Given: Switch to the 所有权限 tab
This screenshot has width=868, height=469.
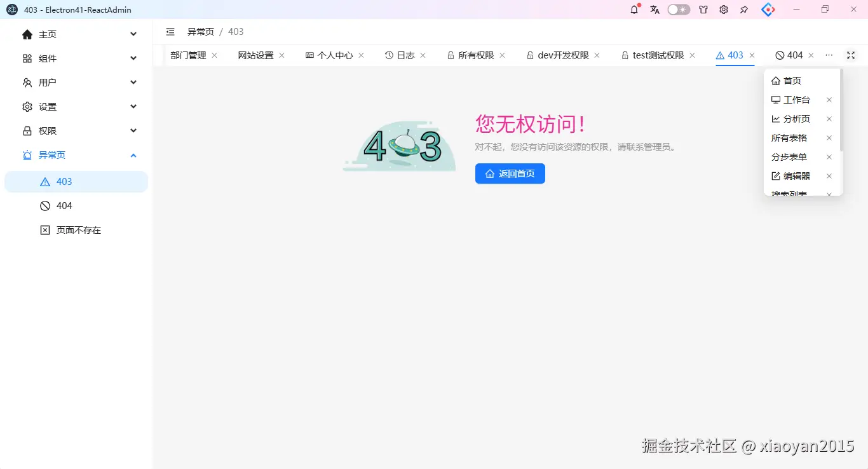Looking at the screenshot, I should (470, 55).
